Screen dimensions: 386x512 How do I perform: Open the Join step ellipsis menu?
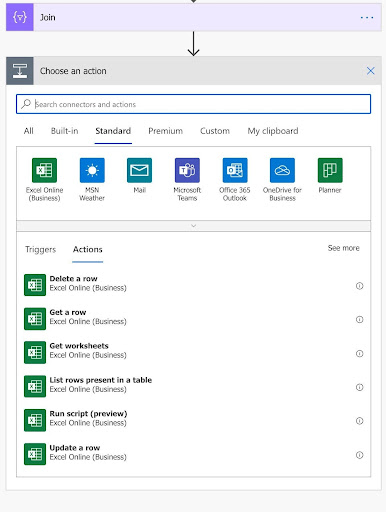point(367,17)
